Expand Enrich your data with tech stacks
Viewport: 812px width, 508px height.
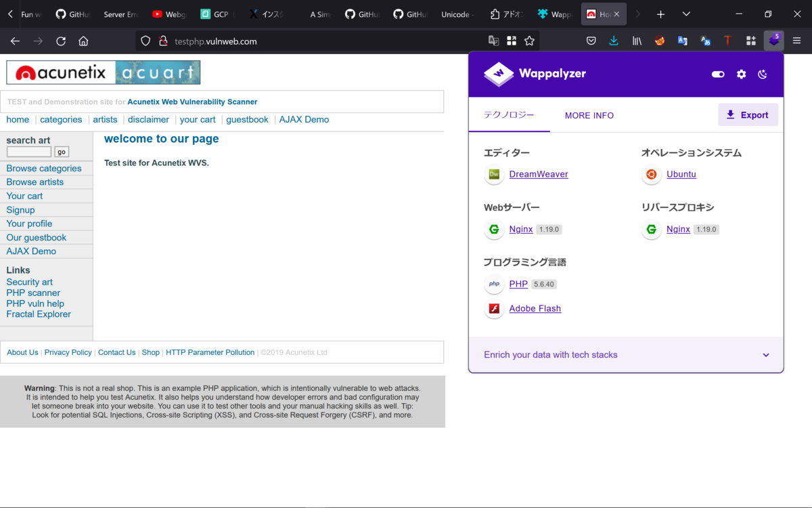tap(626, 355)
